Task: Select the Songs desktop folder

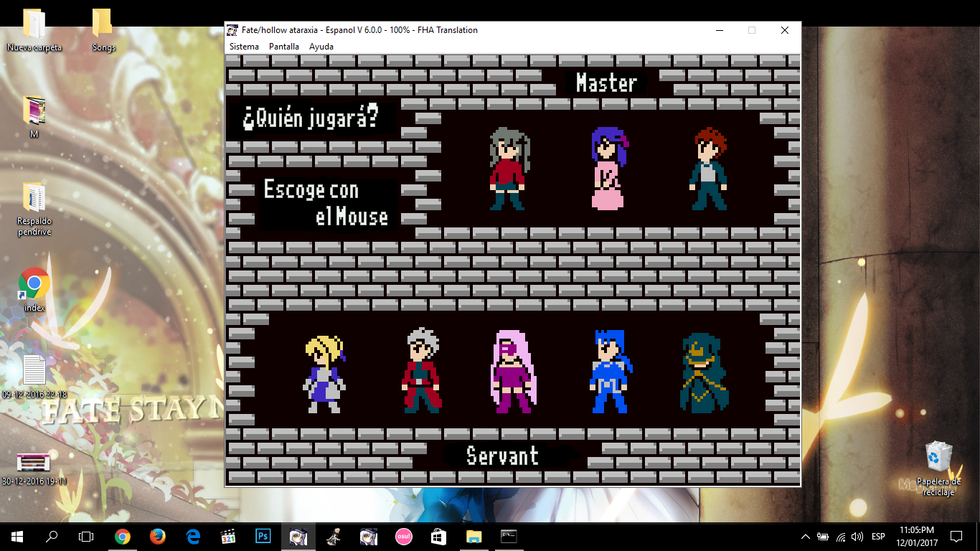Action: pyautogui.click(x=103, y=30)
